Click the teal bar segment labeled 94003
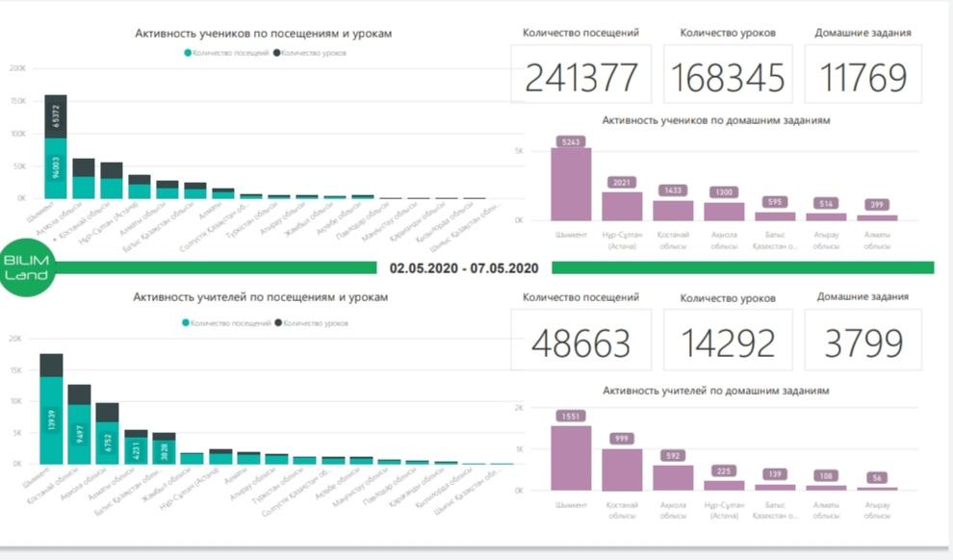 point(56,168)
